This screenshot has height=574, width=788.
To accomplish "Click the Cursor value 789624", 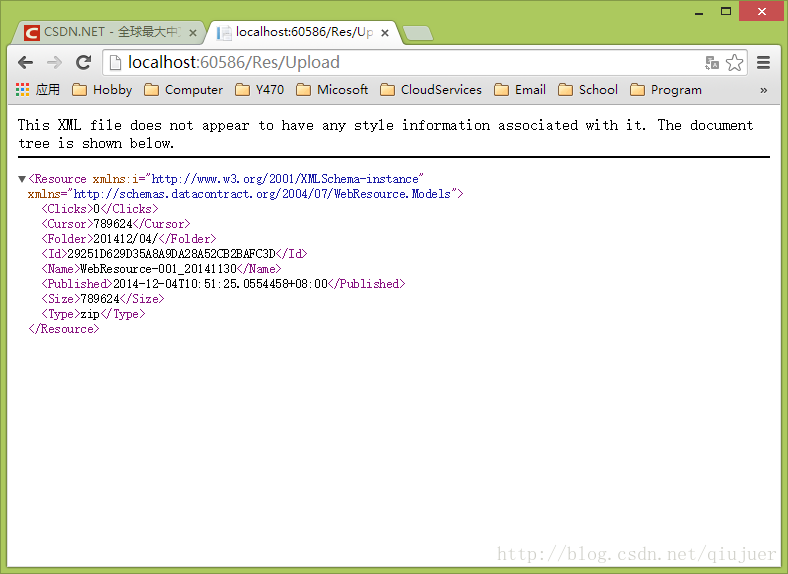I will [x=113, y=224].
